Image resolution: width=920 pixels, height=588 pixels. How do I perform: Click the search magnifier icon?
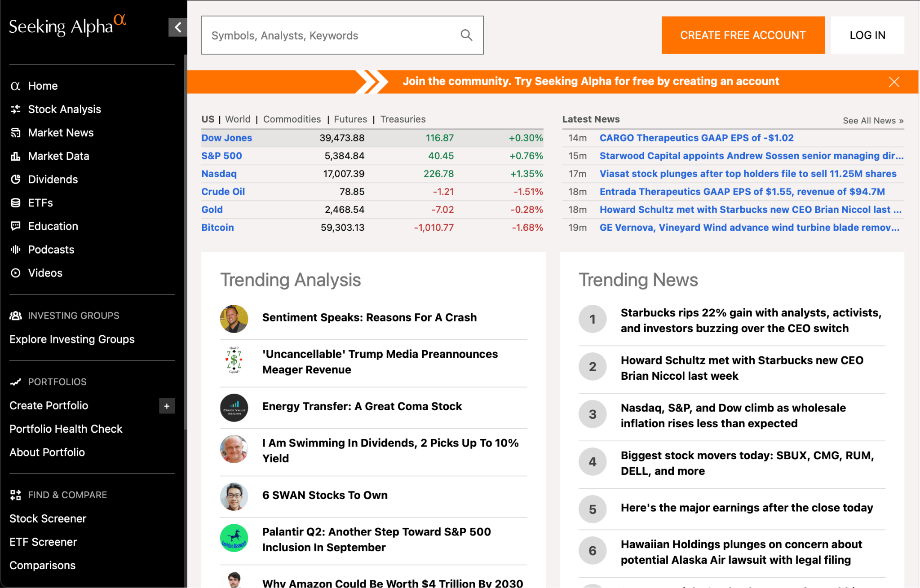tap(466, 35)
